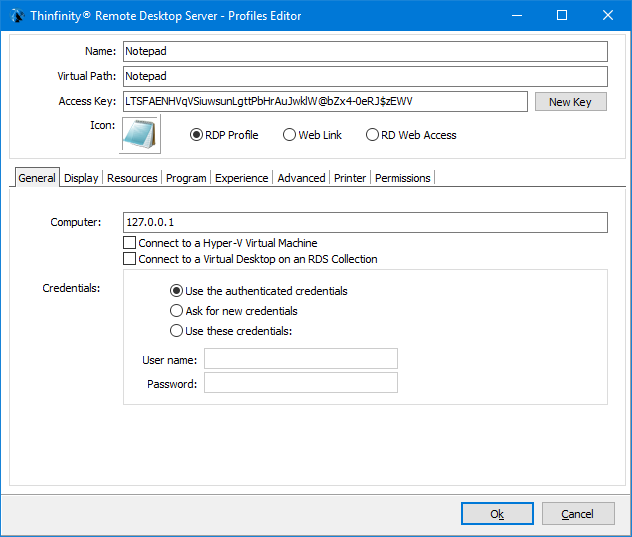632x537 pixels.
Task: Confirm with the Ok button
Action: pos(497,514)
